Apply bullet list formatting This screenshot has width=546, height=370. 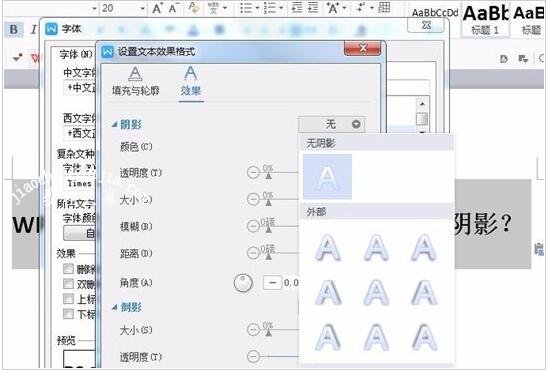tap(246, 8)
